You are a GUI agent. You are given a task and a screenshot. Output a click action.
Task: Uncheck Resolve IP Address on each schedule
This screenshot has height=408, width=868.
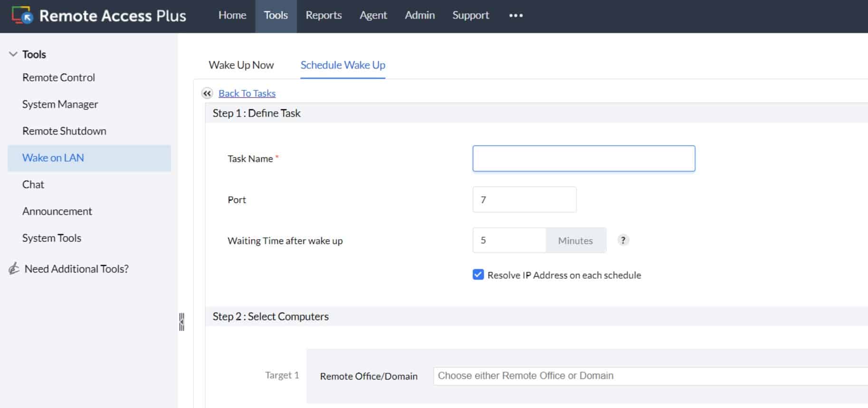pyautogui.click(x=478, y=275)
